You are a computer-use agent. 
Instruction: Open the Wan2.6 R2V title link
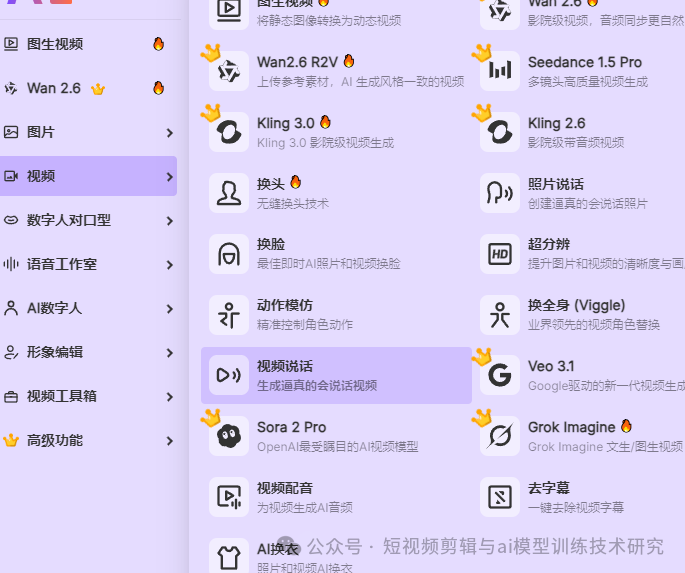[297, 62]
